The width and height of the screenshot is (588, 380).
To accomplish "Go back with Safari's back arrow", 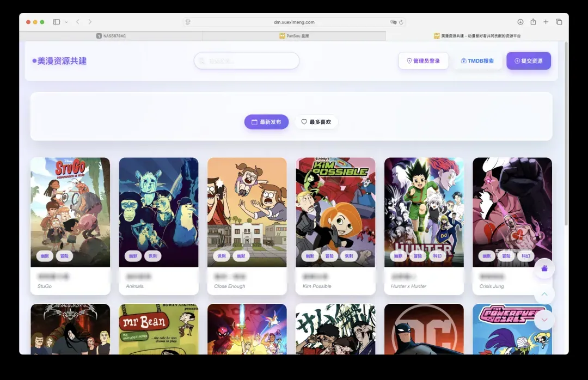I will 78,22.
